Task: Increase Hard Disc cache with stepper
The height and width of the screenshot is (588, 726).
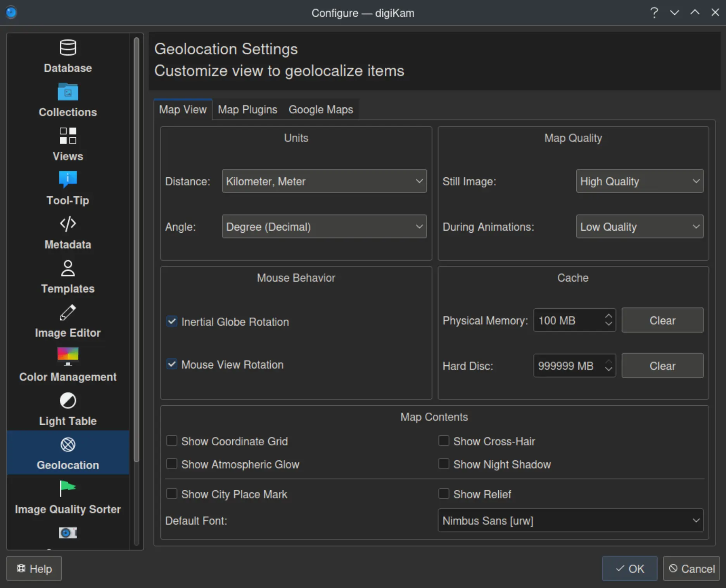Action: click(608, 361)
